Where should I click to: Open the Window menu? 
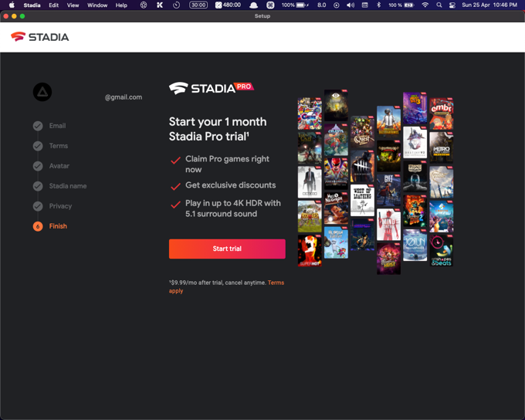click(x=97, y=5)
